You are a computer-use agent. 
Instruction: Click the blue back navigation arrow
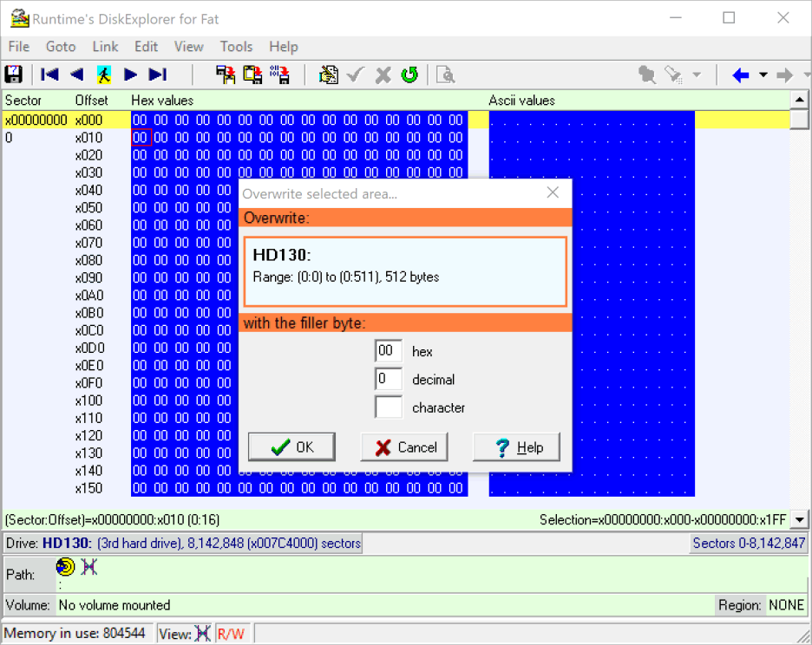(x=740, y=75)
